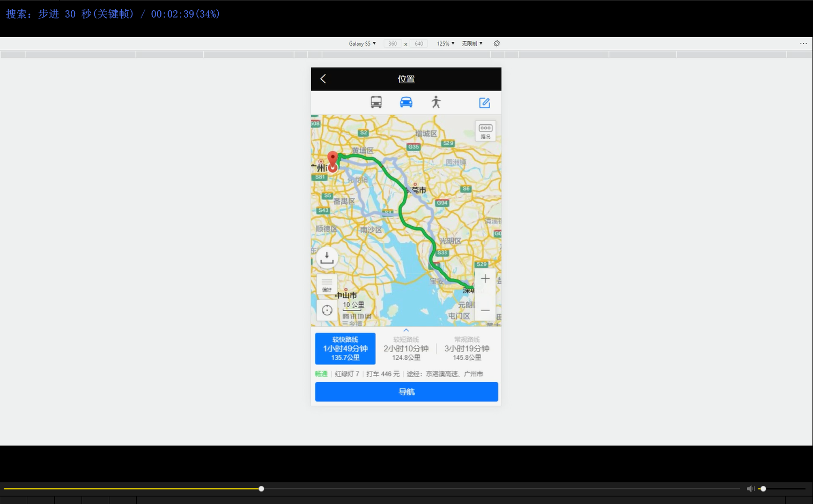
Task: Click the S43 highway shield on map
Action: [323, 210]
